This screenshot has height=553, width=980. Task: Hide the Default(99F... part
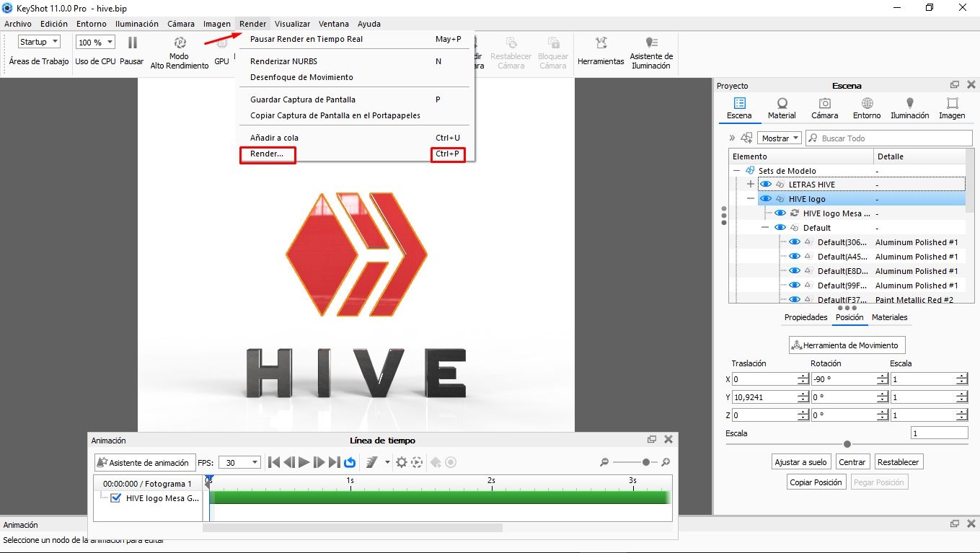click(794, 286)
